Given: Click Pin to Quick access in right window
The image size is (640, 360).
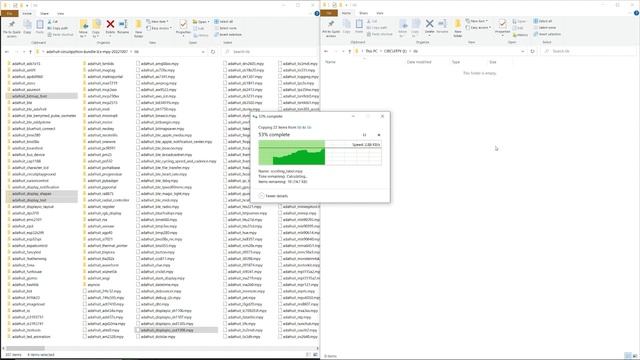Looking at the screenshot, I should click(x=331, y=28).
